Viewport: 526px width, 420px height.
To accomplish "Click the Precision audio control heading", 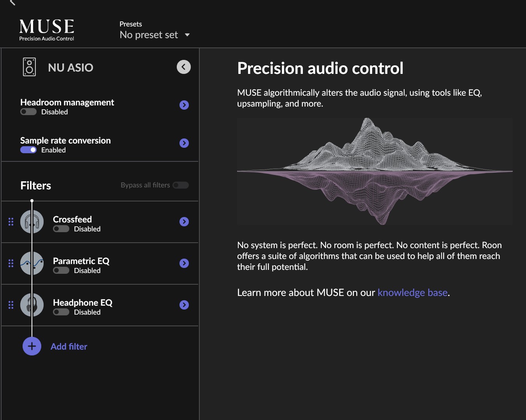I will [x=320, y=68].
